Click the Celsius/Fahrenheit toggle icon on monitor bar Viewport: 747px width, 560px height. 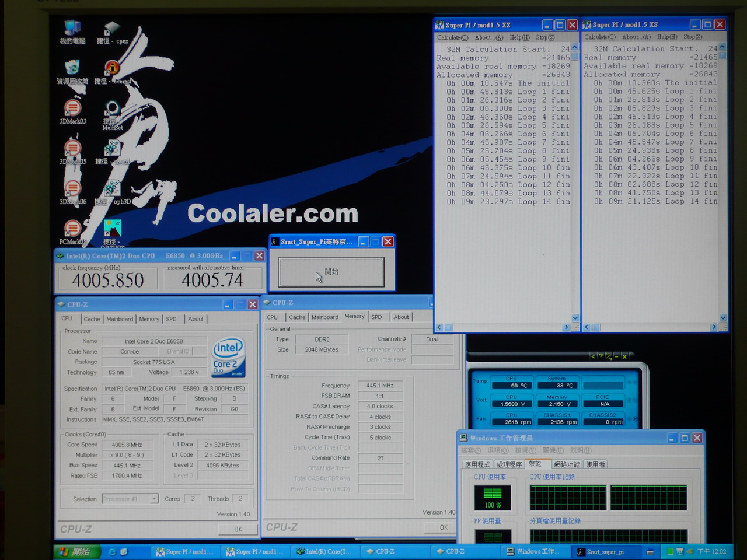click(609, 356)
